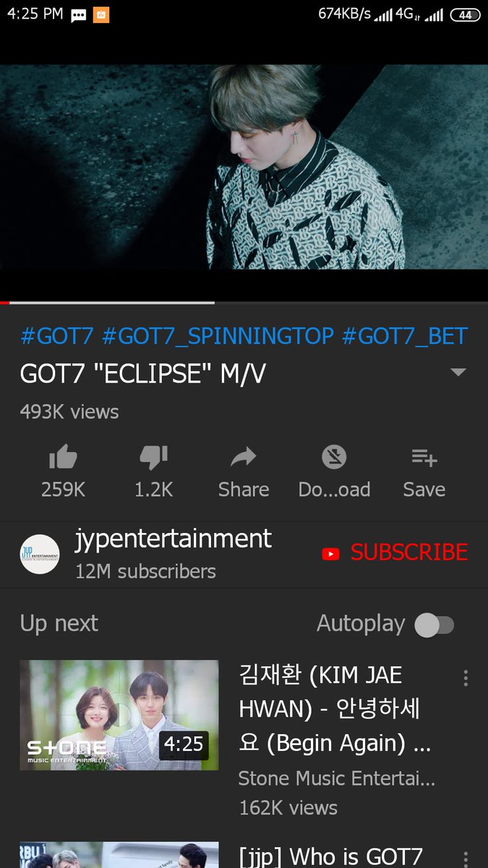Open the #GOT7 hashtag link
This screenshot has height=868, width=488.
pos(57,336)
